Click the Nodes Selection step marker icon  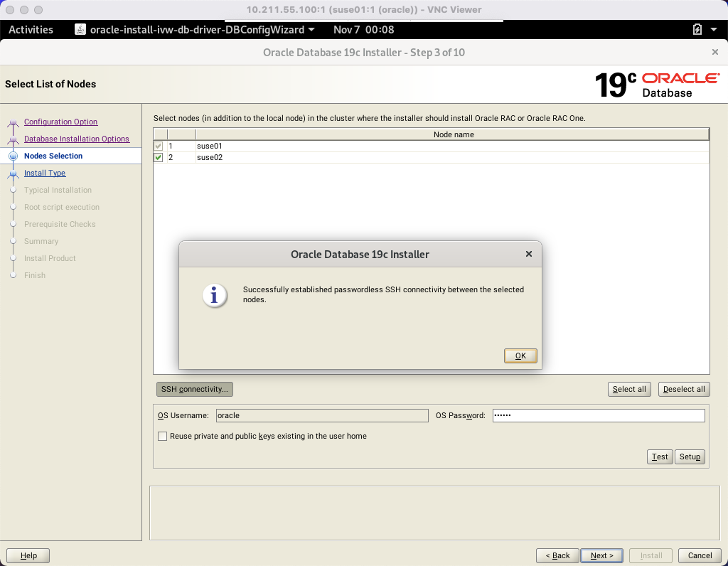[13, 156]
